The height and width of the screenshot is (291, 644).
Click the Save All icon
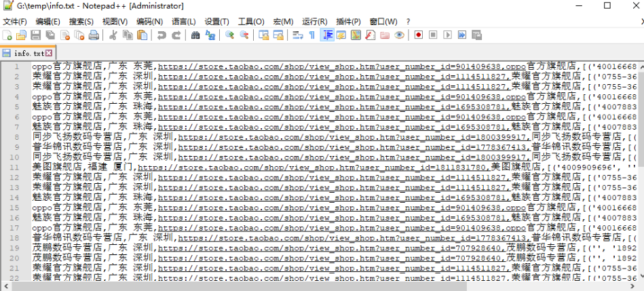click(50, 35)
